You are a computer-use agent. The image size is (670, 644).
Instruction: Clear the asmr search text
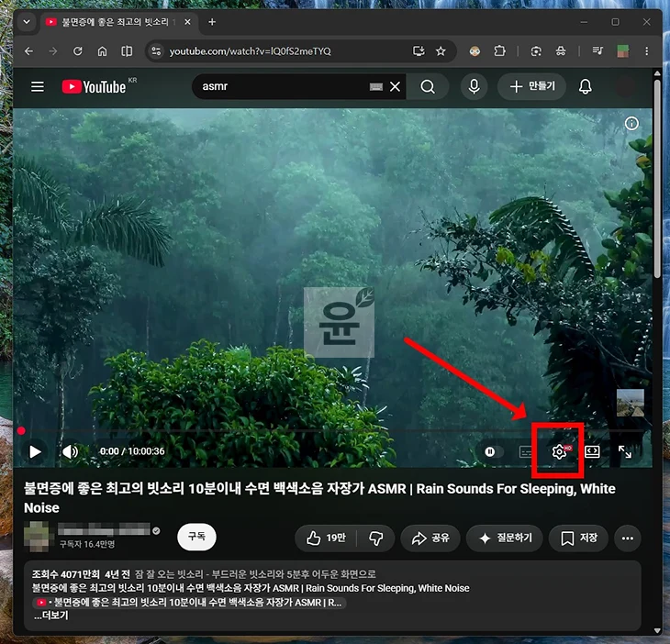point(396,86)
